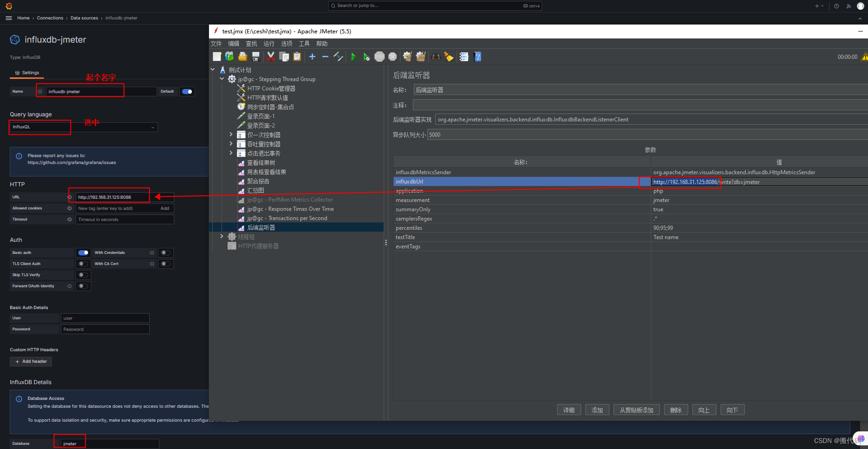This screenshot has width=868, height=449.
Task: Click the 向下 button
Action: tap(732, 410)
